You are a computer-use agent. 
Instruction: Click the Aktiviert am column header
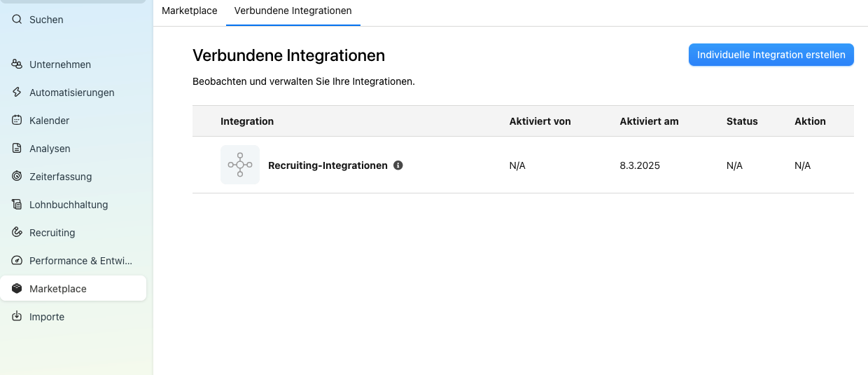(649, 121)
